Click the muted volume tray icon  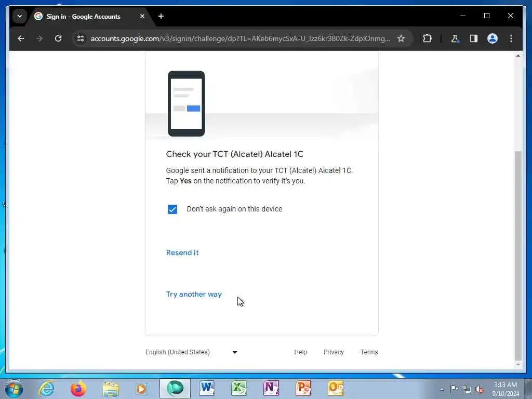click(x=480, y=389)
